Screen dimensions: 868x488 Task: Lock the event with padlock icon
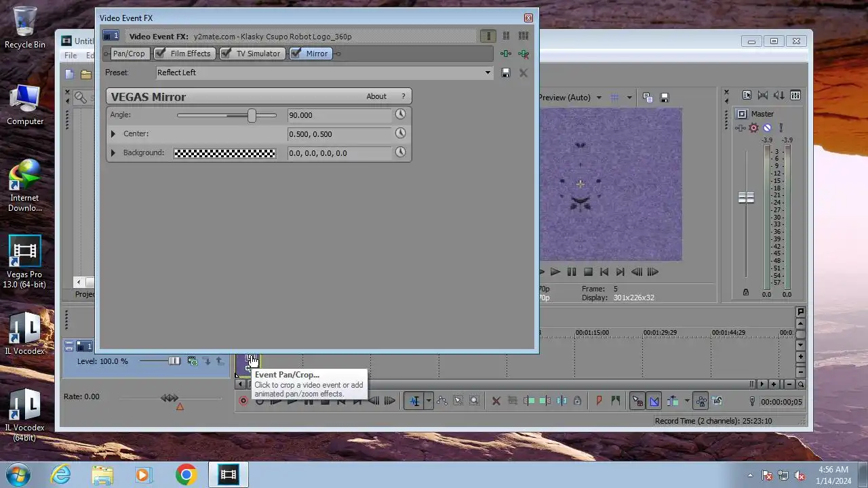577,401
